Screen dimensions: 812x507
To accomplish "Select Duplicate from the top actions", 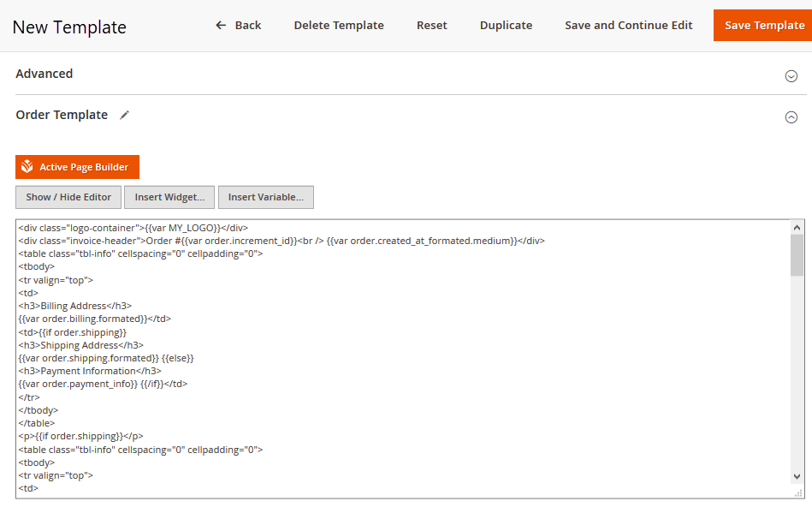I will [x=506, y=25].
